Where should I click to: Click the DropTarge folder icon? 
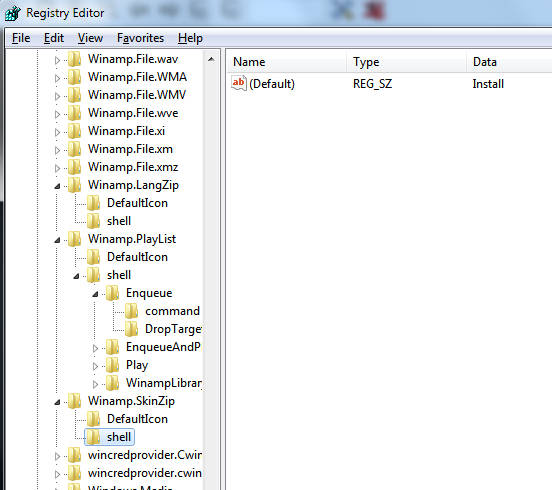tap(132, 329)
